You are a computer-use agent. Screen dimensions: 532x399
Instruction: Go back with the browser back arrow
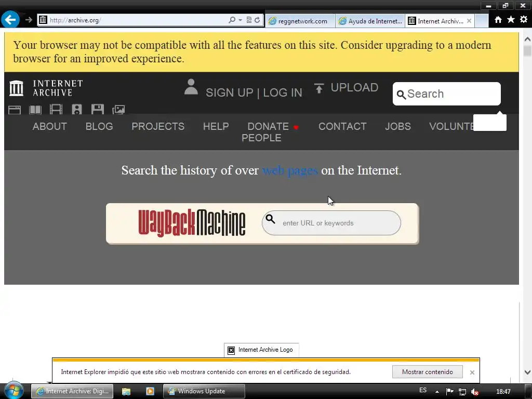10,20
